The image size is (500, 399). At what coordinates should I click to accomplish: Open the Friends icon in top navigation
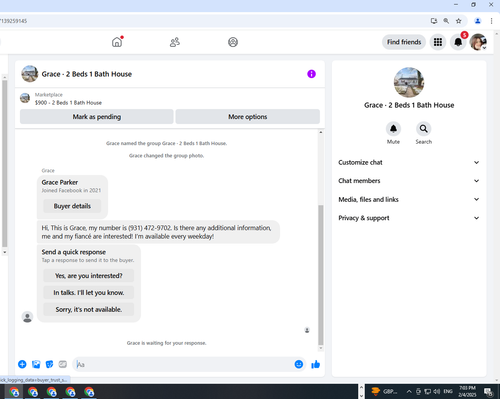click(175, 42)
